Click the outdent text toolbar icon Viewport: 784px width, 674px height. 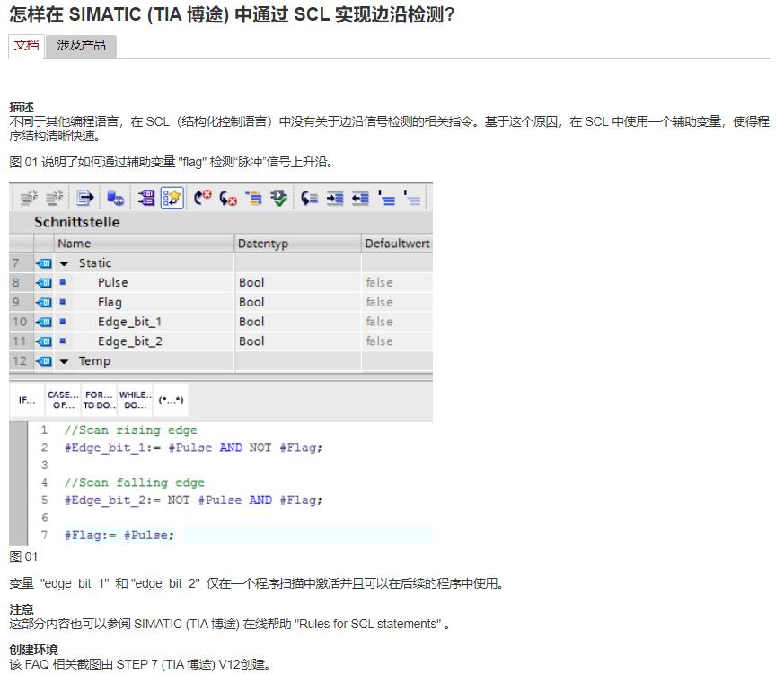(360, 198)
